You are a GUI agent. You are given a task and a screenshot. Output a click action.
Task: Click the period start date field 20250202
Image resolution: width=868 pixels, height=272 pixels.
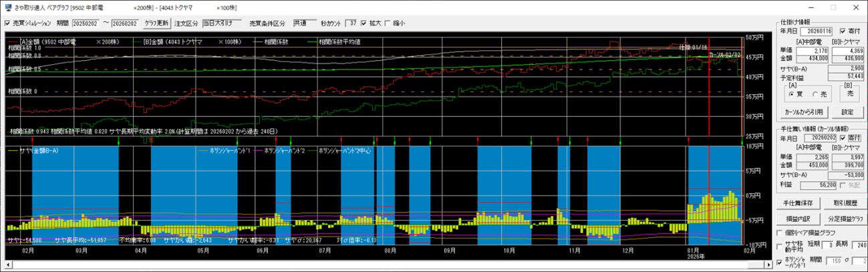point(85,23)
